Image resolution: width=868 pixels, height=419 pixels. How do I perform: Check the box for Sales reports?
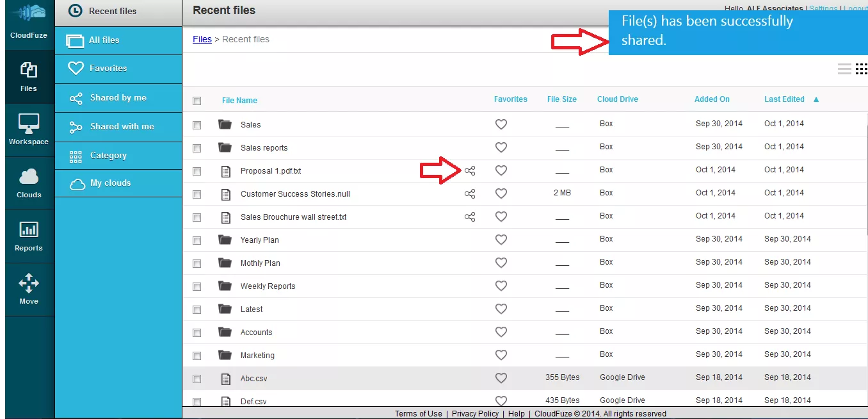[197, 148]
